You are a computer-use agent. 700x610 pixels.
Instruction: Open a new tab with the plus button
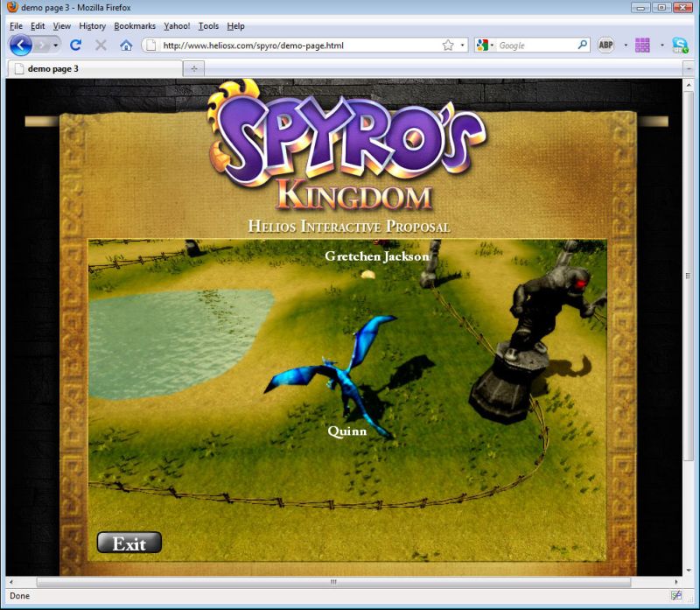pos(193,69)
